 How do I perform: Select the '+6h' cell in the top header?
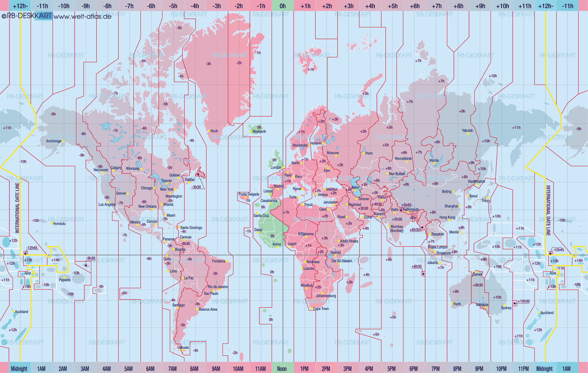pos(415,6)
